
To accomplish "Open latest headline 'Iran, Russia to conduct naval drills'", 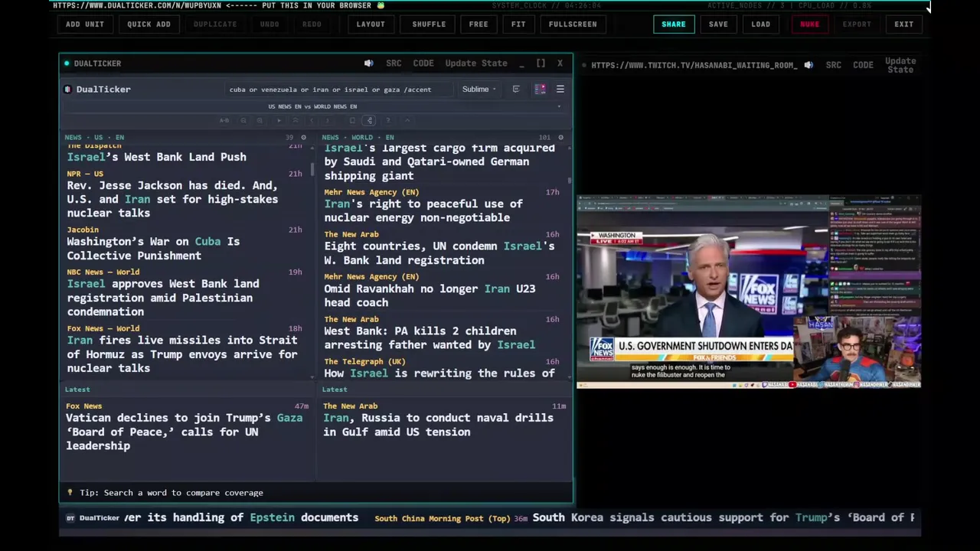I will point(438,425).
